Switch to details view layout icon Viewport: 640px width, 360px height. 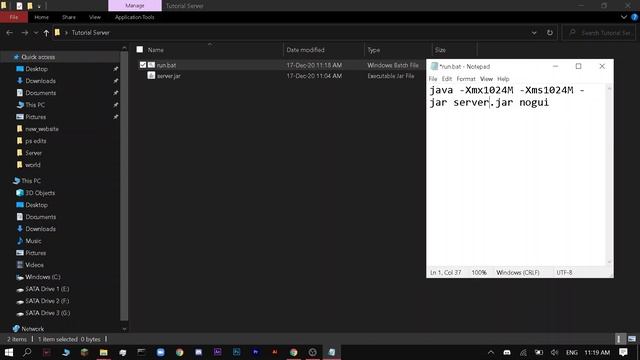pyautogui.click(x=619, y=339)
